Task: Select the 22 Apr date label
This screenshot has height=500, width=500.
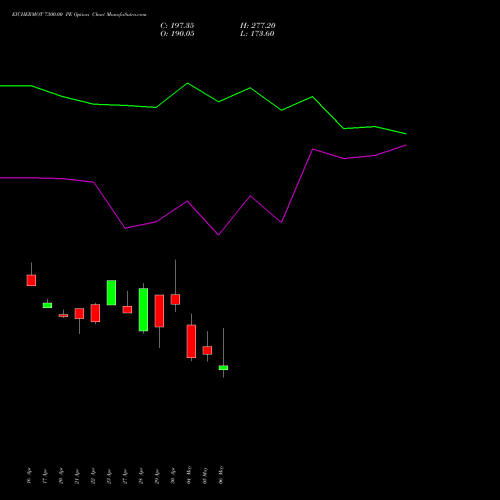Action: click(x=93, y=475)
